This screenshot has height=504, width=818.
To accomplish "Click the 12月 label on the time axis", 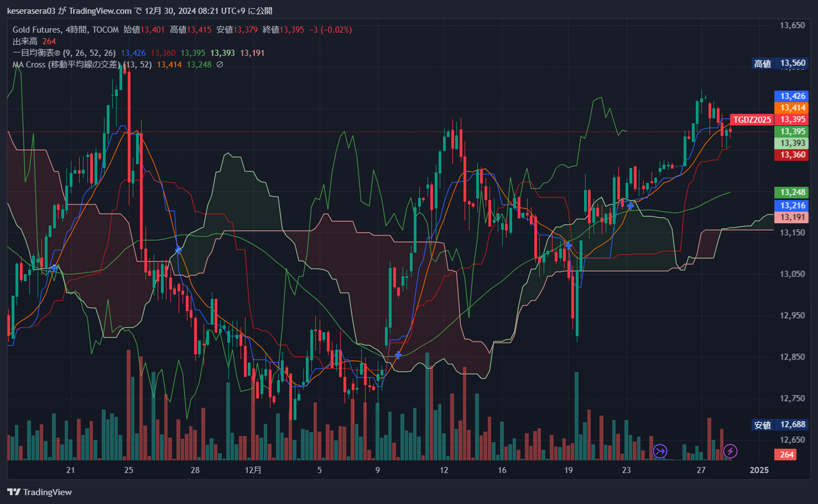I will click(x=253, y=470).
